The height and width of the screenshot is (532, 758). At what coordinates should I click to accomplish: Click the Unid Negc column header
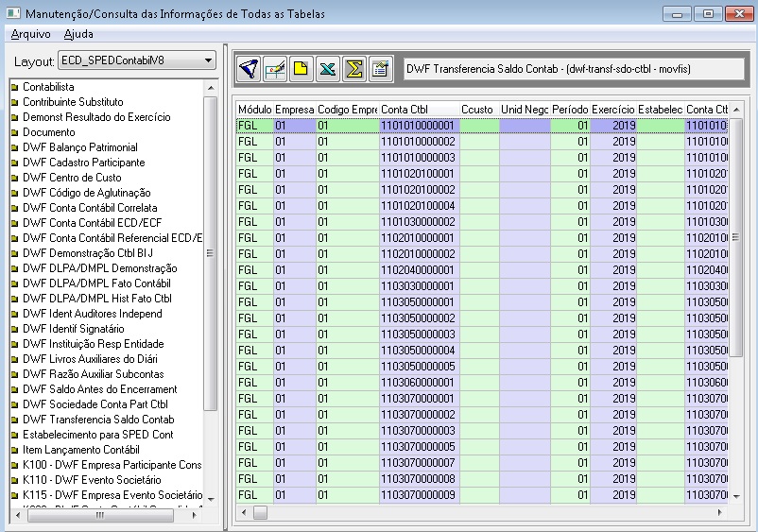coord(524,110)
